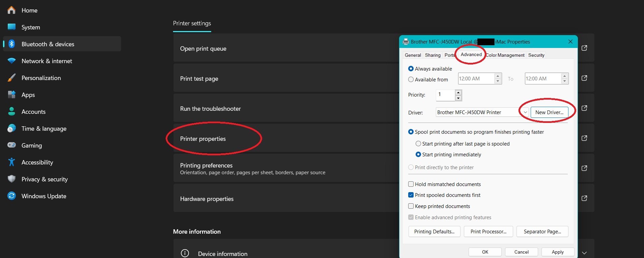644x258 pixels.
Task: Open Printing Defaults dialog
Action: [x=434, y=232]
